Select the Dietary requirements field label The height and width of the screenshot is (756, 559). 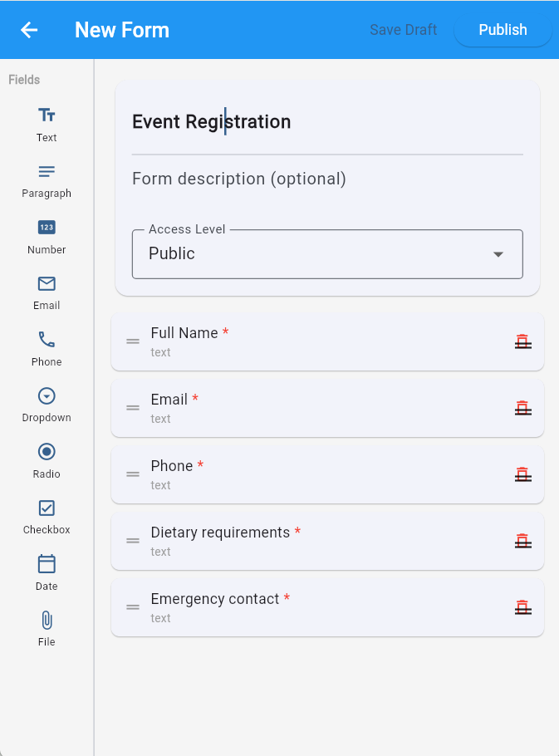click(220, 533)
